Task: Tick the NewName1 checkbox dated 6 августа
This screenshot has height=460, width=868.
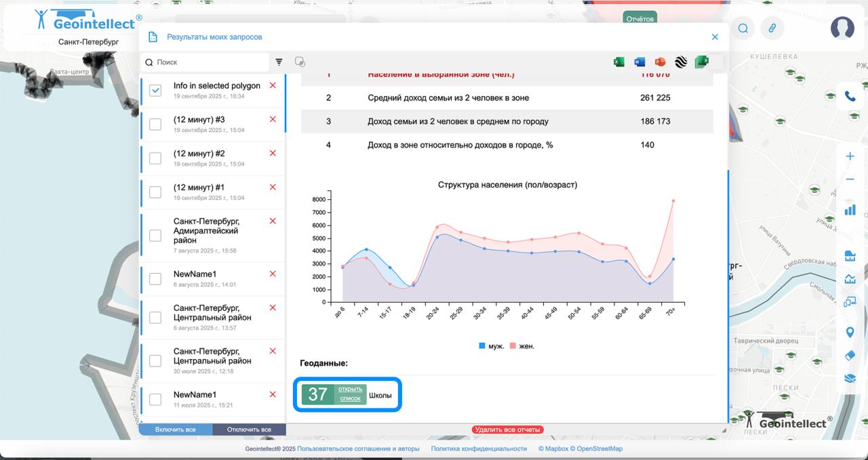Action: 155,278
